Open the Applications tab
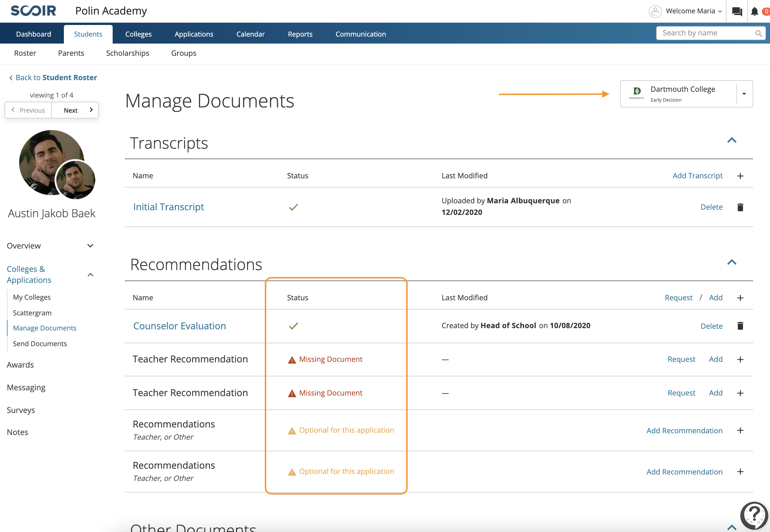This screenshot has width=770, height=532. click(194, 34)
